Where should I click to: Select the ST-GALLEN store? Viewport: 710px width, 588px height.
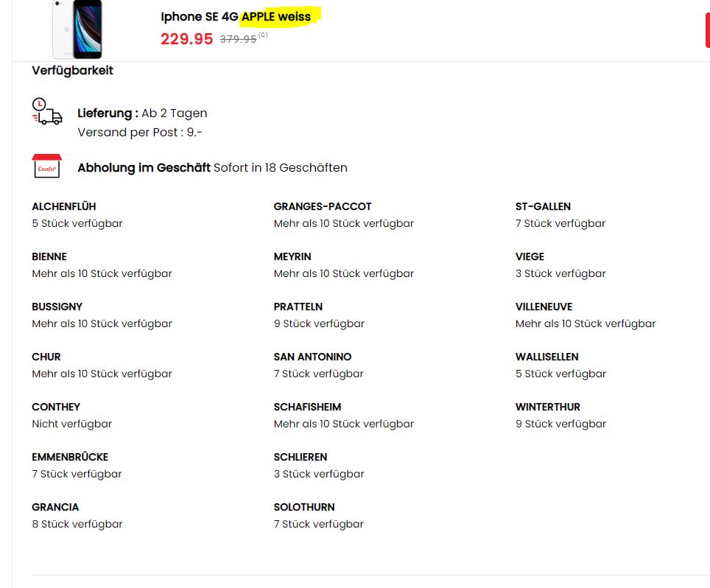pyautogui.click(x=543, y=206)
